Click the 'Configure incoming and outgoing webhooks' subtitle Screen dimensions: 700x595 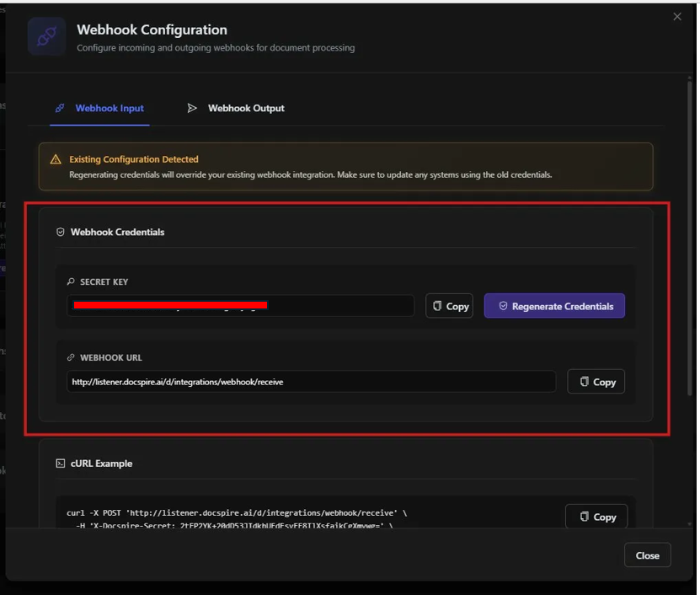click(216, 48)
